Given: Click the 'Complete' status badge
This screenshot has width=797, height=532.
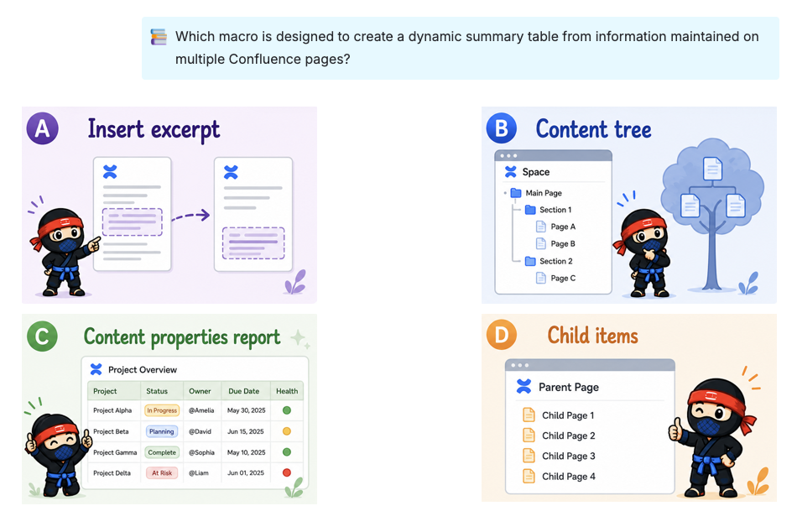Looking at the screenshot, I should coord(162,452).
